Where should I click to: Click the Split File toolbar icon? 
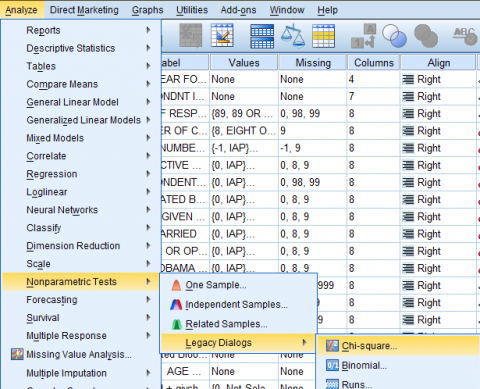pyautogui.click(x=262, y=36)
